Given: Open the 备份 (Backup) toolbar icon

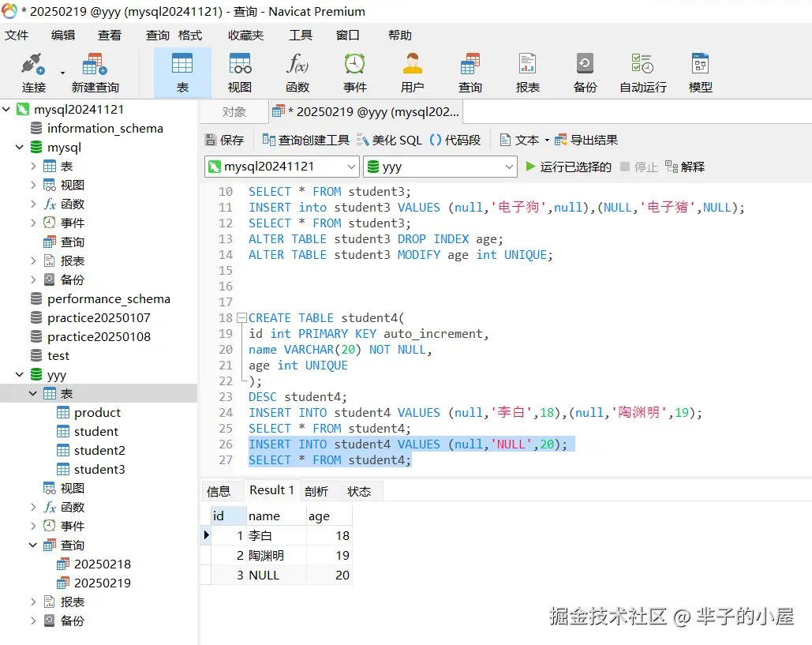Looking at the screenshot, I should (586, 73).
